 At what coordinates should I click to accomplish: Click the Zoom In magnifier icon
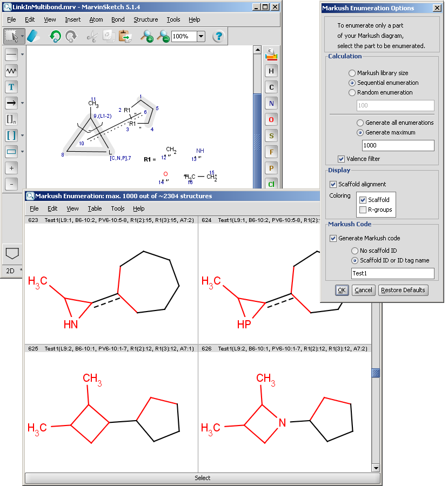tap(146, 36)
